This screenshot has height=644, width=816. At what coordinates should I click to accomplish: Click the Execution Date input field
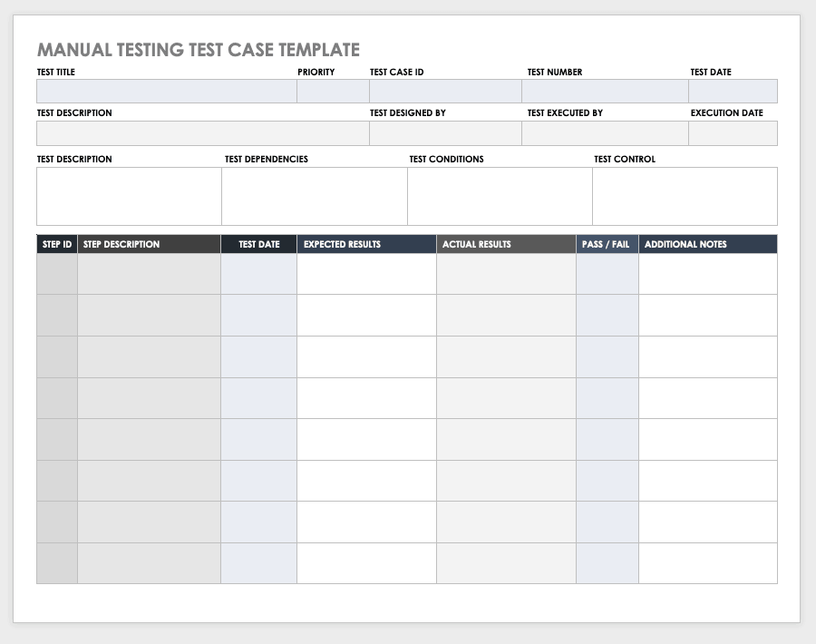click(x=733, y=133)
